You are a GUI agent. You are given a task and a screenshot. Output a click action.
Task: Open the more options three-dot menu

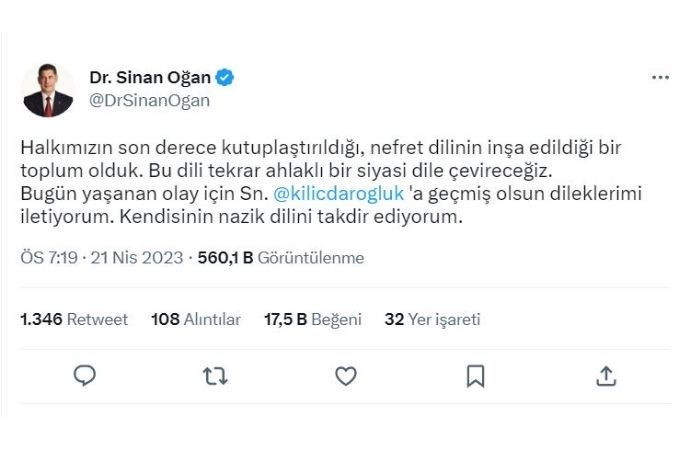pyautogui.click(x=661, y=78)
